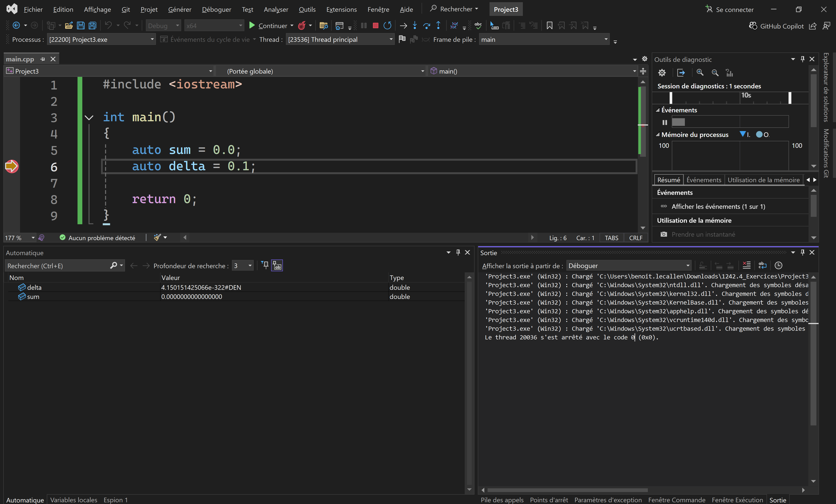The image size is (836, 504).
Task: Click diagnostic tools settings gear
Action: tap(662, 72)
